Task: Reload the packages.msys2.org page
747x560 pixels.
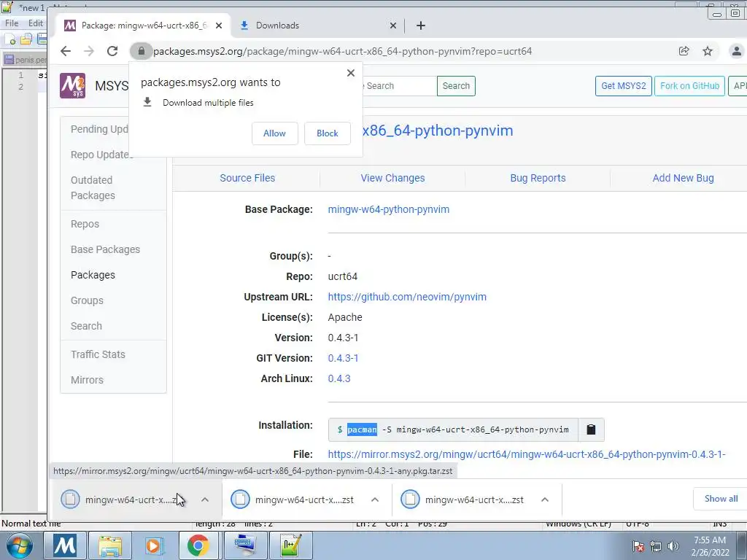Action: (x=112, y=51)
